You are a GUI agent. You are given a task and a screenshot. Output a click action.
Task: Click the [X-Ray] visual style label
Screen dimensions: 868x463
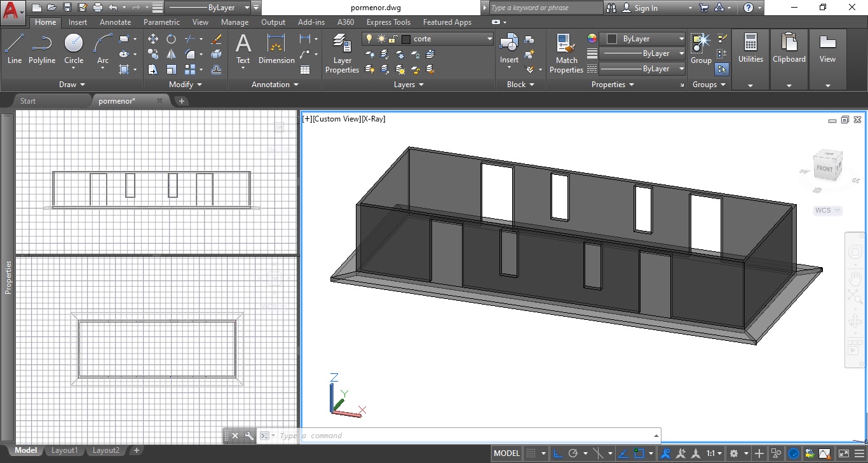(x=374, y=119)
